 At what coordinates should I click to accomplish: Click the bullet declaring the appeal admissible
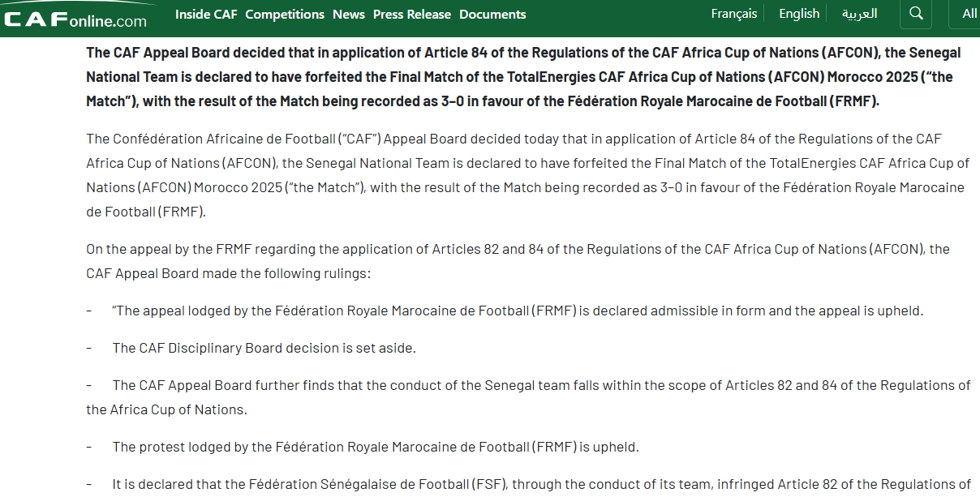tap(518, 311)
